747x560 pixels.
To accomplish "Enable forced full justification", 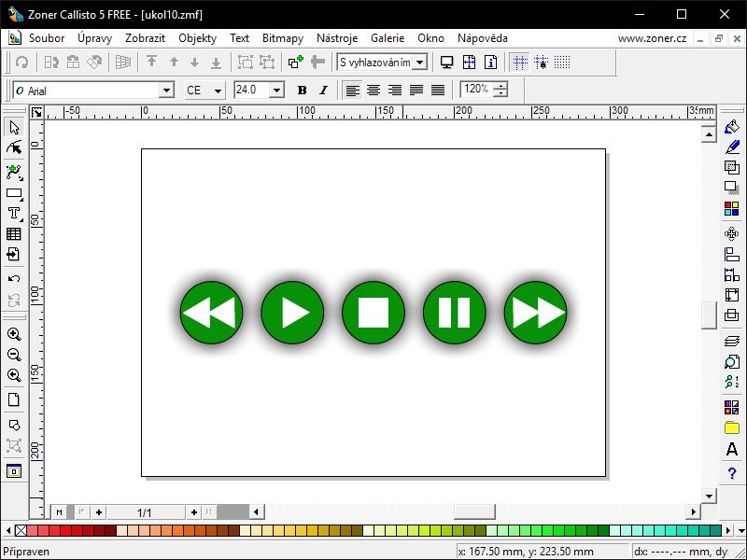I will coord(438,90).
